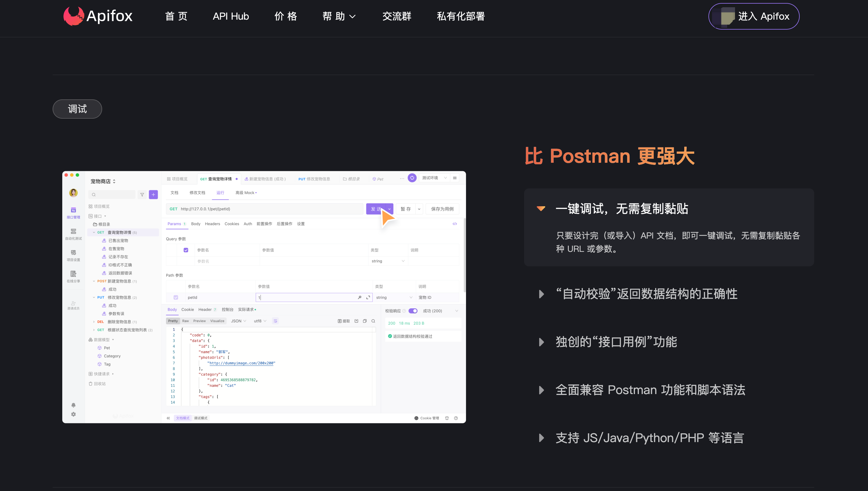Viewport: 868px width, 491px height.
Task: Collapse the GET 查询宠物详情 request group
Action: [x=94, y=232]
